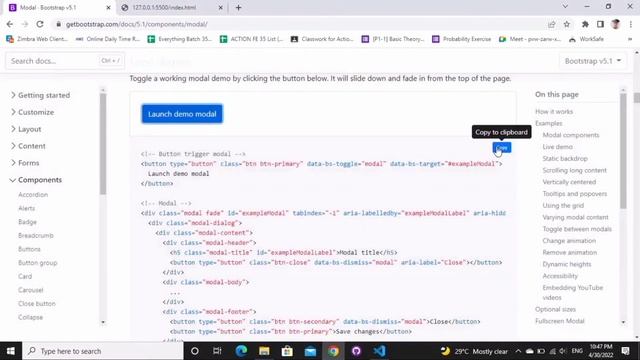This screenshot has width=640, height=360.
Task: Bookmark this page with the star icon
Action: (567, 24)
